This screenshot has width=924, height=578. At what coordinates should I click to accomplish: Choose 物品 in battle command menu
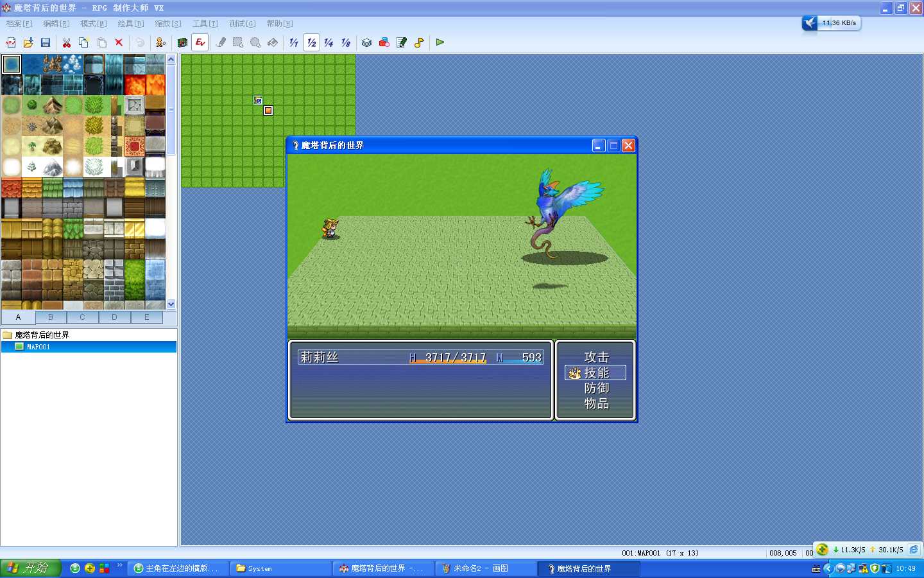pos(596,403)
